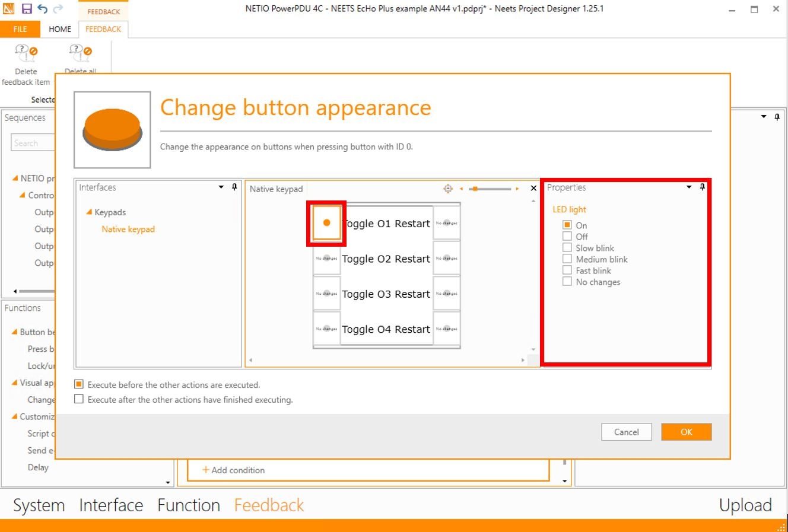Enable Medium blink LED option

(x=567, y=259)
